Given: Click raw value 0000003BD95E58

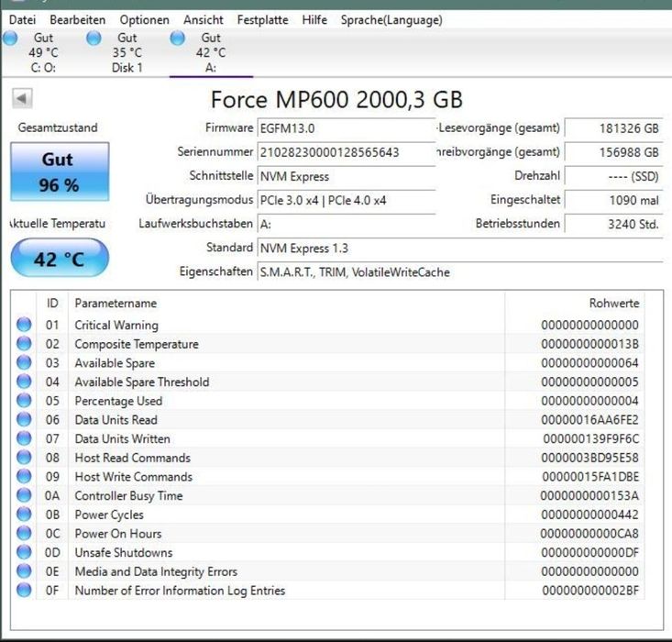Looking at the screenshot, I should coord(589,458).
